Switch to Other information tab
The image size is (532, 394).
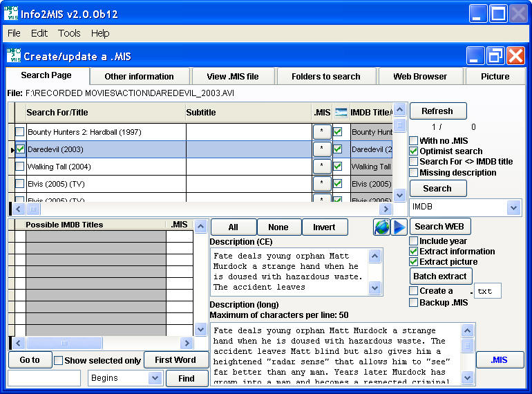[139, 77]
